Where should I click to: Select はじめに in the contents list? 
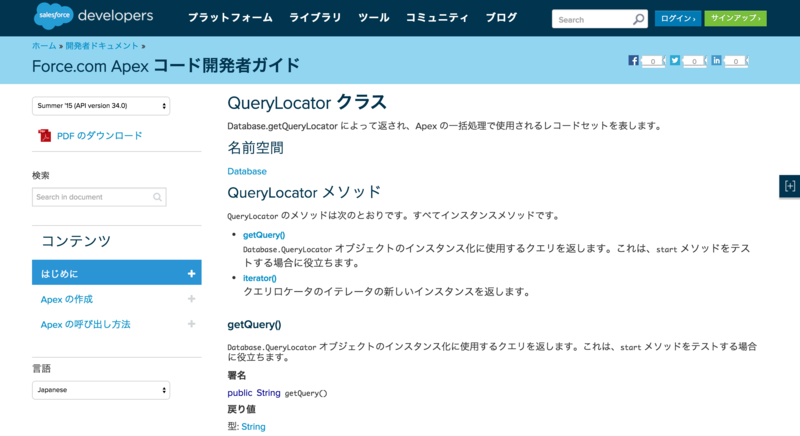coord(117,273)
